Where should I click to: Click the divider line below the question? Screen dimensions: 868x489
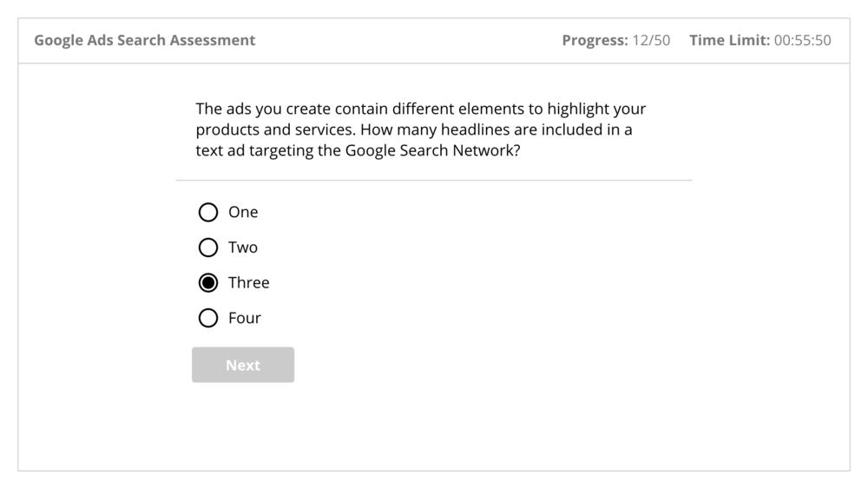tap(434, 181)
